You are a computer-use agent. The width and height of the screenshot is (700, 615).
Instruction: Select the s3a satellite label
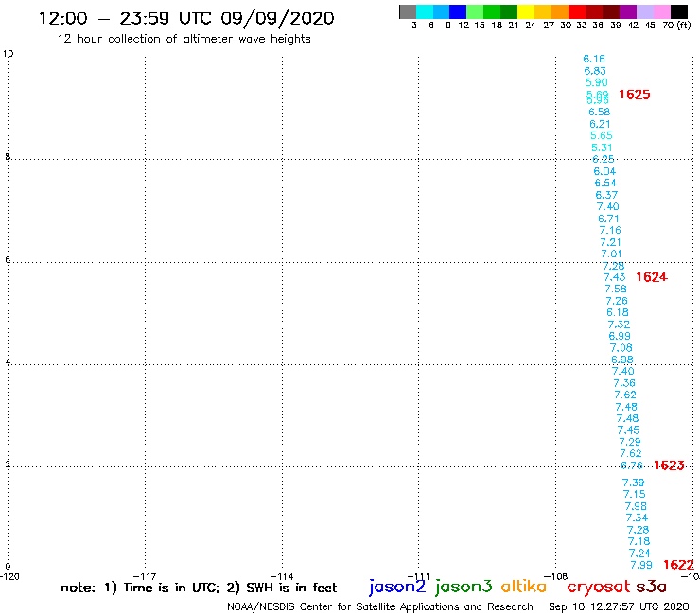652,587
